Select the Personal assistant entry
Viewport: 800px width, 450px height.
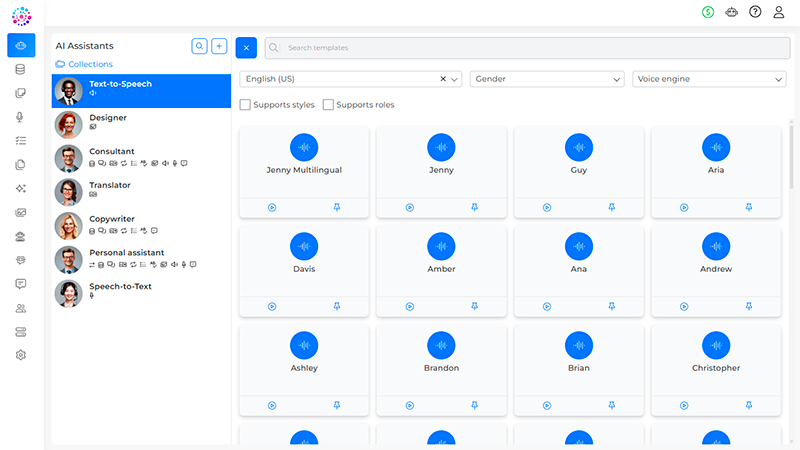141,259
